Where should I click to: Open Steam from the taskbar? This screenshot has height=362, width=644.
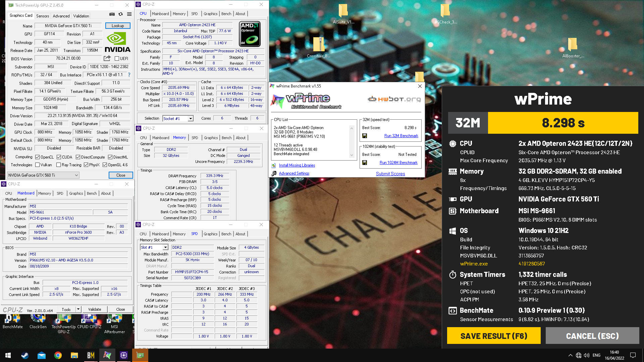25,355
